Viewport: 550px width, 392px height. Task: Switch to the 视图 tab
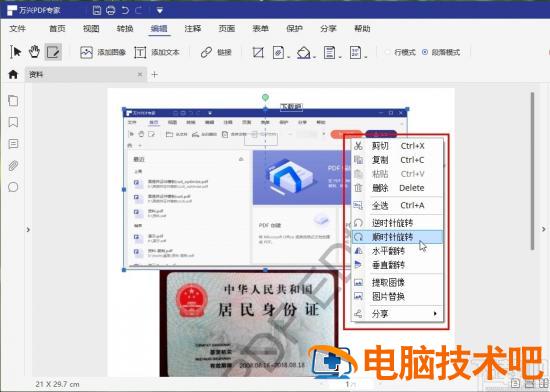(x=91, y=28)
